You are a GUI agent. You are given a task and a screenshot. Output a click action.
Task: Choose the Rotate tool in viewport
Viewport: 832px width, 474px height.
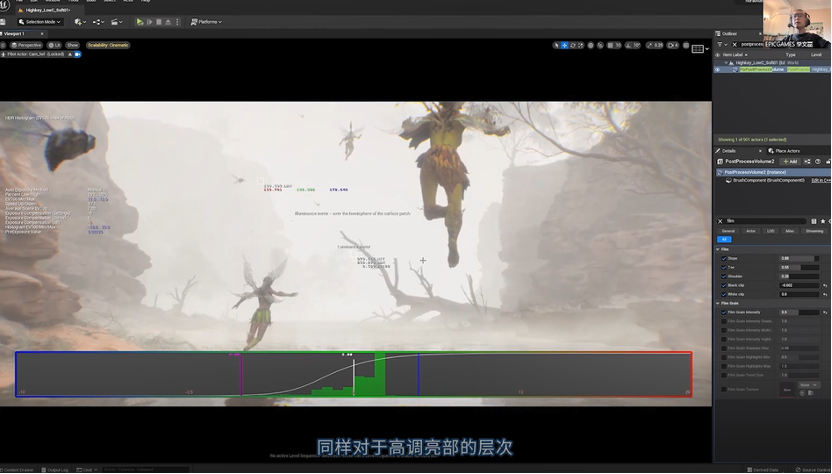(573, 46)
